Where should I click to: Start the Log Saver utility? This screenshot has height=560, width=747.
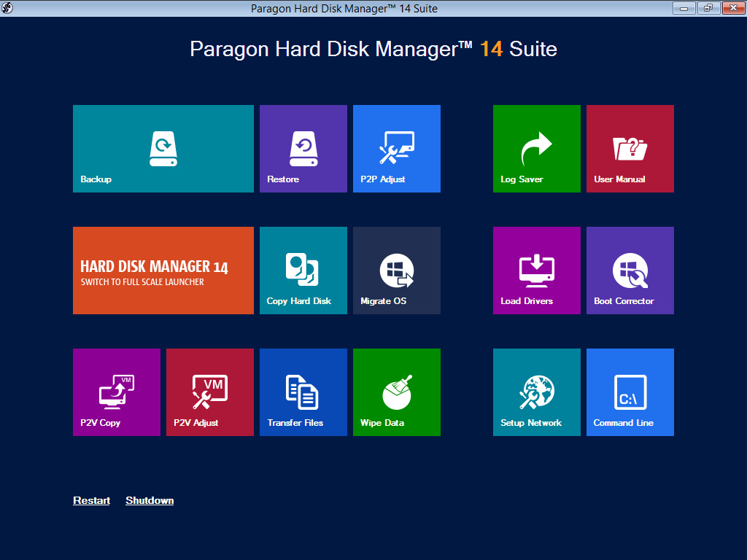tap(536, 149)
